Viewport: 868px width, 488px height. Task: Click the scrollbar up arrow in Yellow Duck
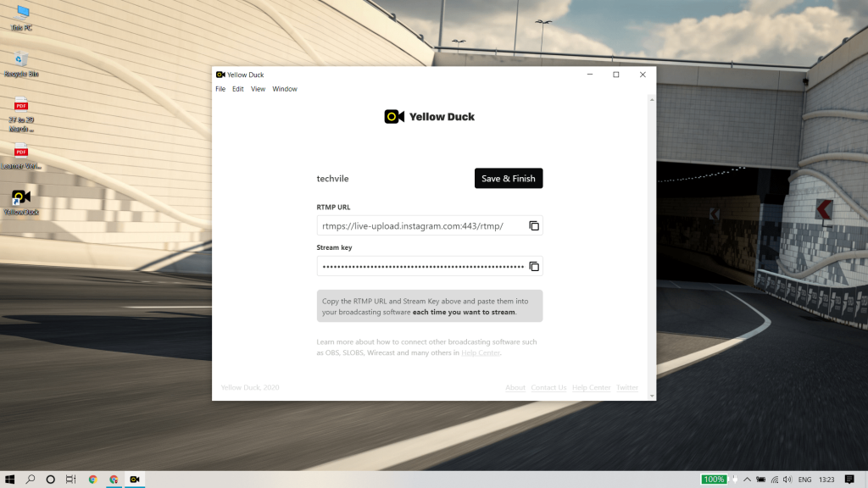(x=652, y=100)
